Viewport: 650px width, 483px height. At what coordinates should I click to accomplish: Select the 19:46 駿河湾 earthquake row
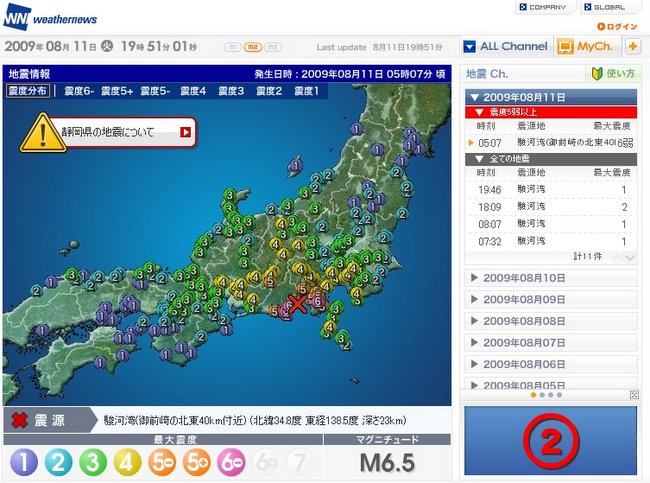point(551,190)
